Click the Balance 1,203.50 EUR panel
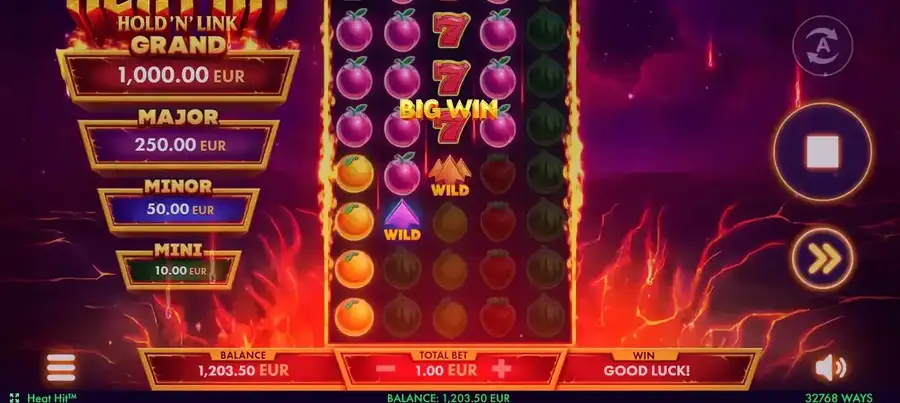Image resolution: width=900 pixels, height=403 pixels. pos(243,370)
